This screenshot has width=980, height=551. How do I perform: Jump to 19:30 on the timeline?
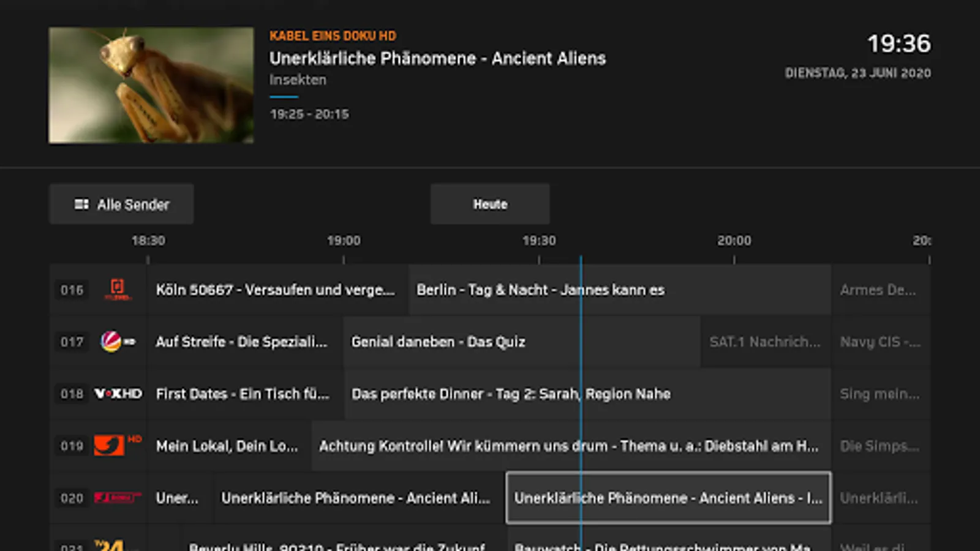point(539,241)
